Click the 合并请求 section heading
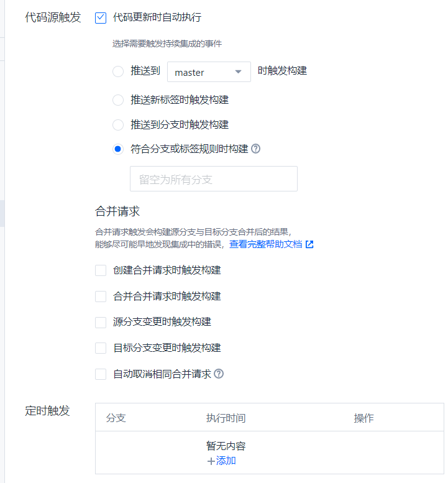This screenshot has width=448, height=483. (117, 211)
